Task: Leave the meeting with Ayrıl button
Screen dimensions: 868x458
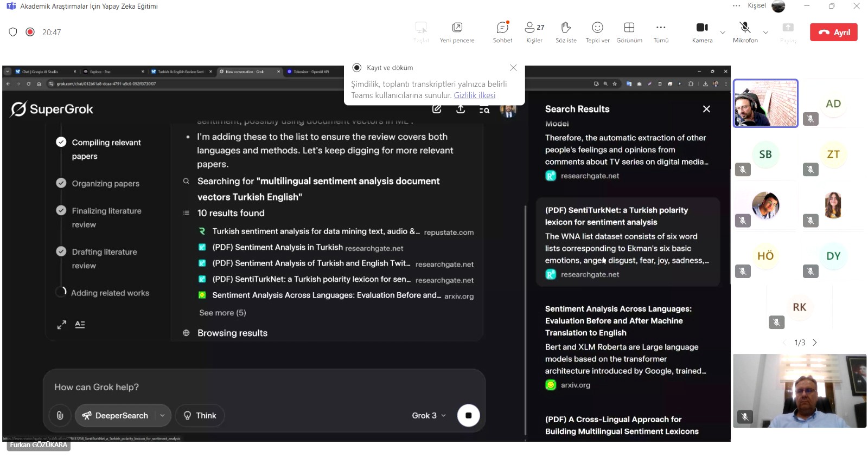Action: pyautogui.click(x=834, y=33)
